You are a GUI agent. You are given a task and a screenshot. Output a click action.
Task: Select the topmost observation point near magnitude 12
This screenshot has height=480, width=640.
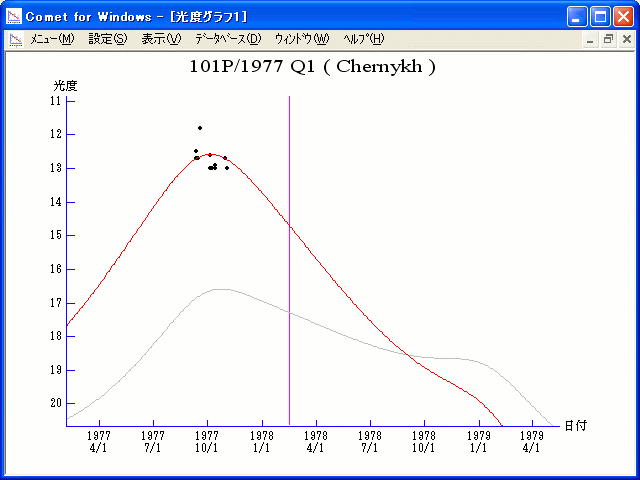pos(200,128)
